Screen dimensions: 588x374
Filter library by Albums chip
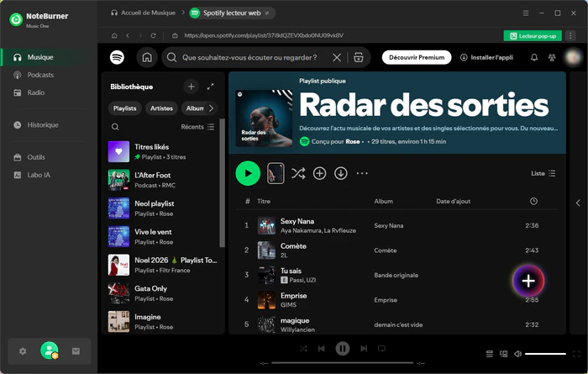[192, 108]
